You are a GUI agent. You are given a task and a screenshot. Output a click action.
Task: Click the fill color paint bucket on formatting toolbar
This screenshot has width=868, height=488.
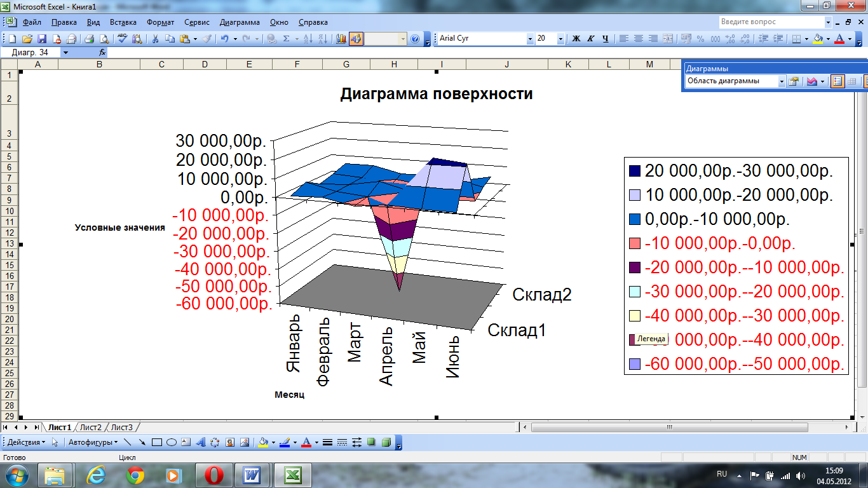click(x=818, y=39)
